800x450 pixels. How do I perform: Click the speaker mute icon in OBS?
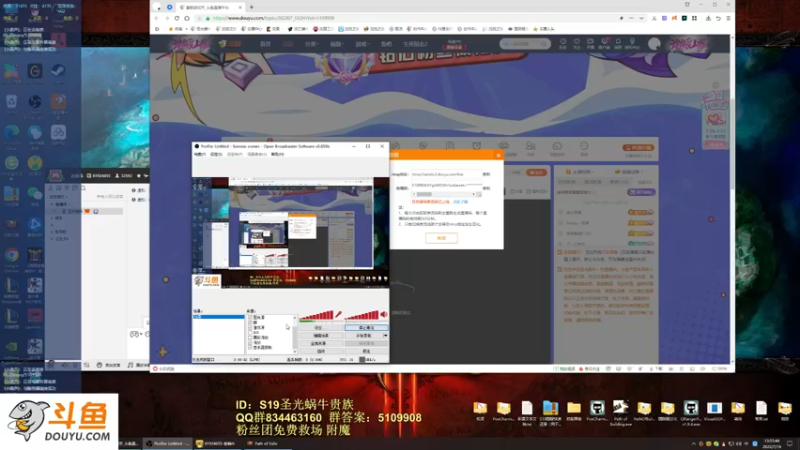(384, 314)
